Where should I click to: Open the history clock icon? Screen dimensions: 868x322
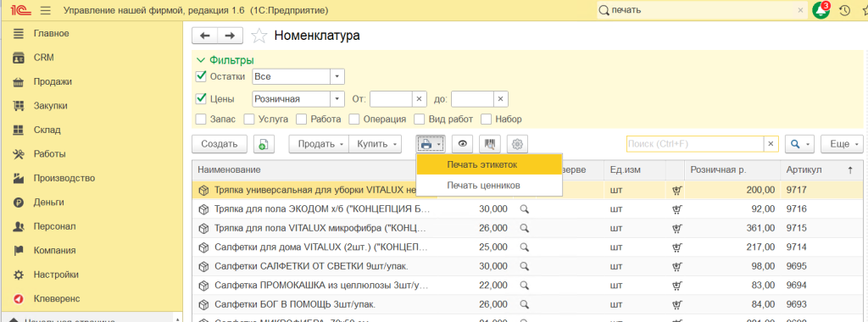845,10
